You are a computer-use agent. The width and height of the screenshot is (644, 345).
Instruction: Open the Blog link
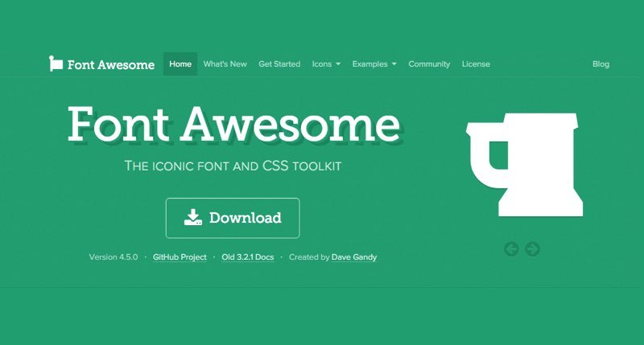coord(601,64)
